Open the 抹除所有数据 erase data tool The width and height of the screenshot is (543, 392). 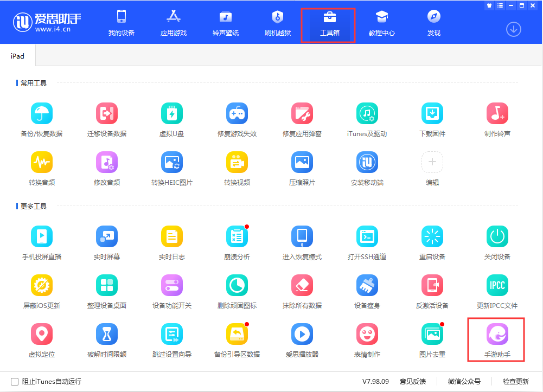coord(302,290)
